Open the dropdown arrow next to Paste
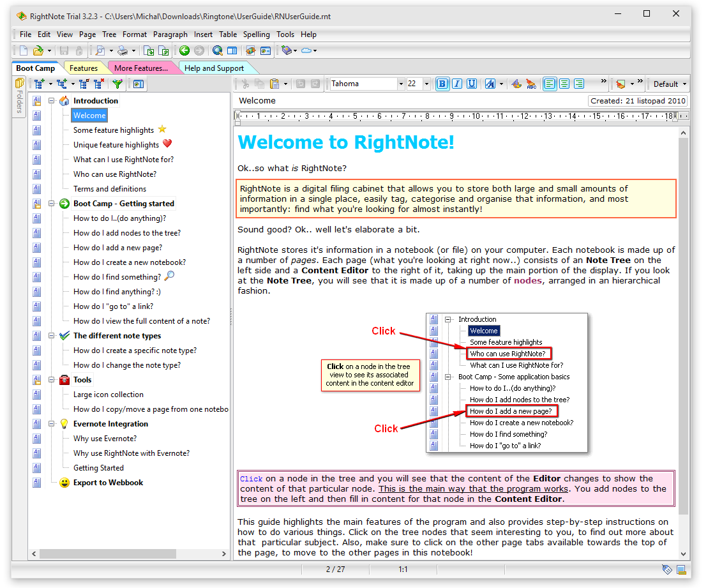 (285, 84)
